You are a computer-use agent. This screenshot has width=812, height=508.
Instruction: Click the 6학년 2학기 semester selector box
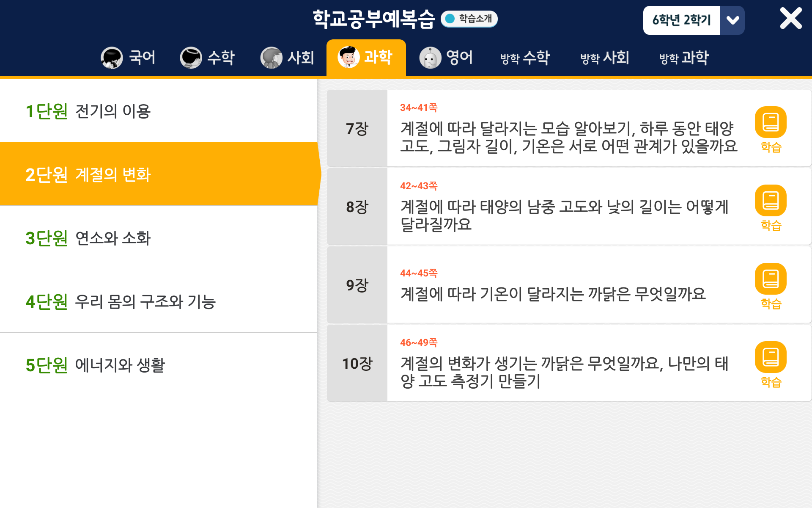681,20
